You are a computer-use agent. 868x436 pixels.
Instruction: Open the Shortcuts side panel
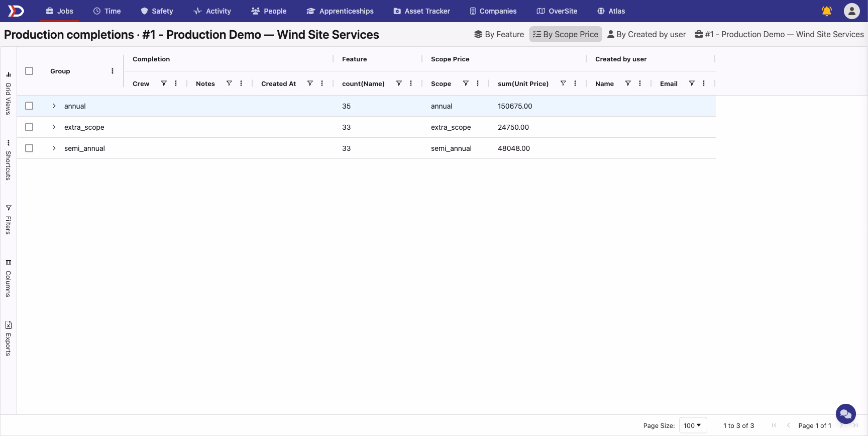pos(9,161)
